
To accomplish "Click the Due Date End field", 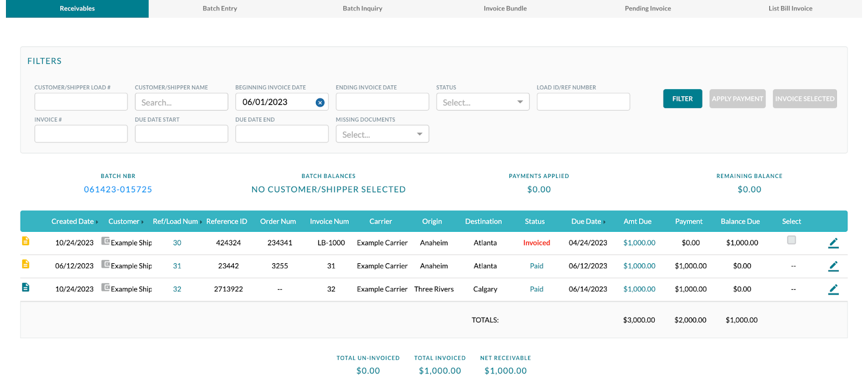I will 282,134.
